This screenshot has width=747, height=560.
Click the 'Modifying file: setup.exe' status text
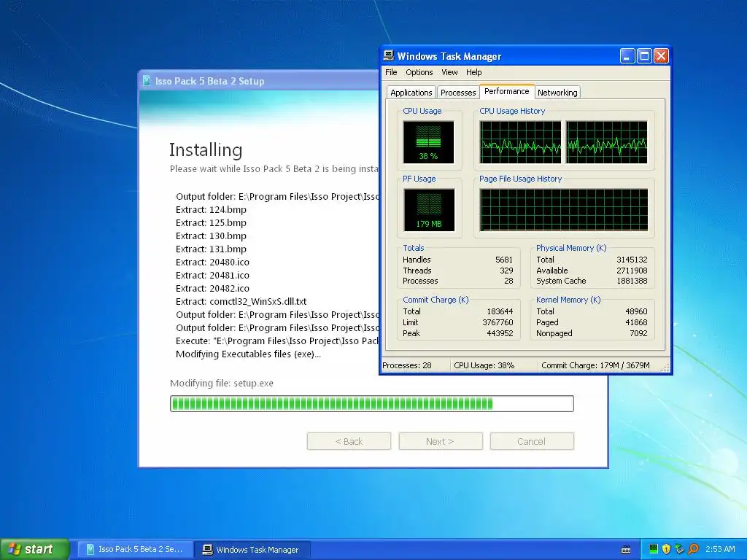pyautogui.click(x=222, y=384)
